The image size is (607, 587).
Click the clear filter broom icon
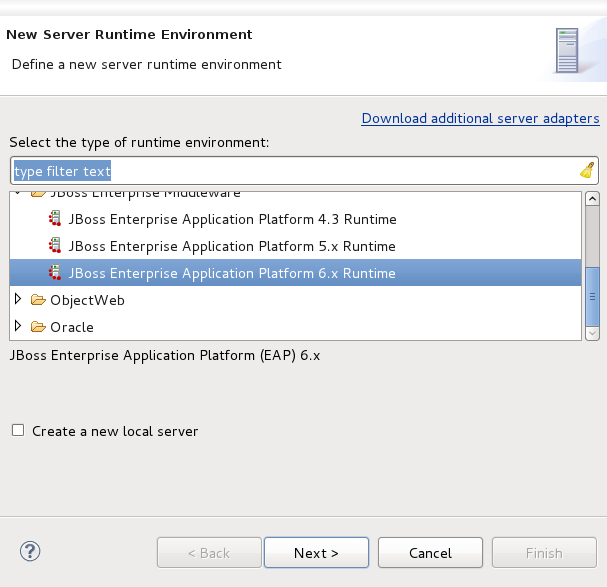pos(587,170)
